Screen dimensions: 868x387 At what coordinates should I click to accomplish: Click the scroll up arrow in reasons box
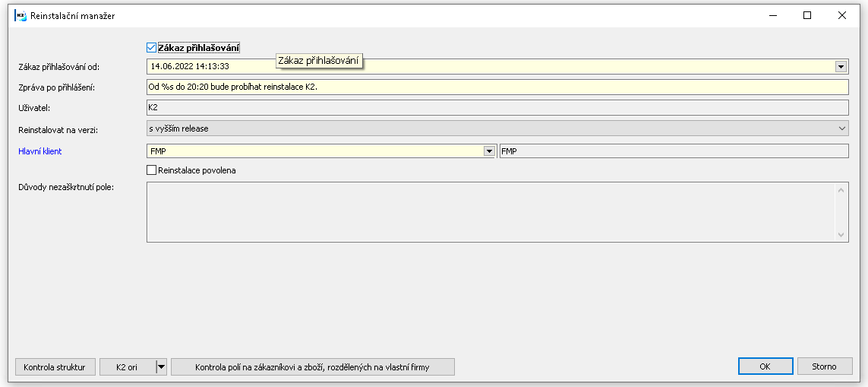[841, 189]
